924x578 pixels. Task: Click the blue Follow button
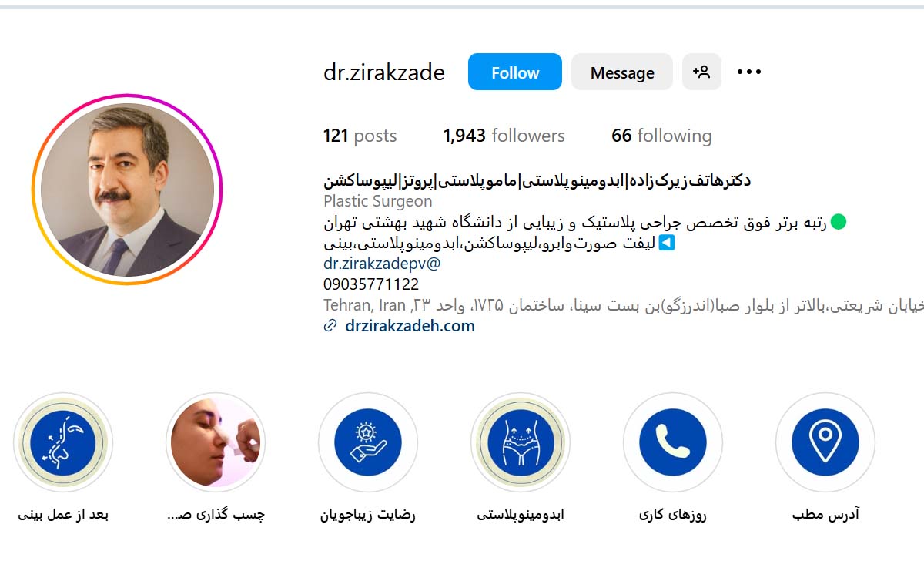coord(515,72)
